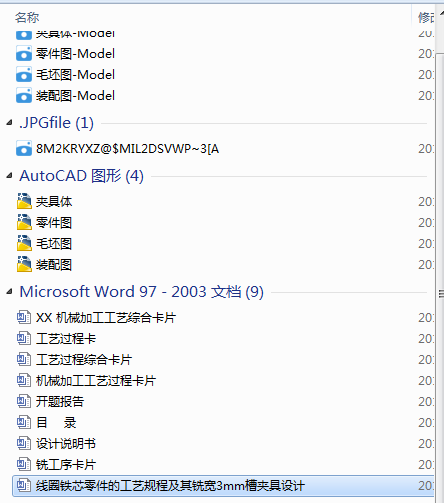Click the Word icon of 工艺过程综合卡片
This screenshot has height=503, width=444.
[x=24, y=359]
